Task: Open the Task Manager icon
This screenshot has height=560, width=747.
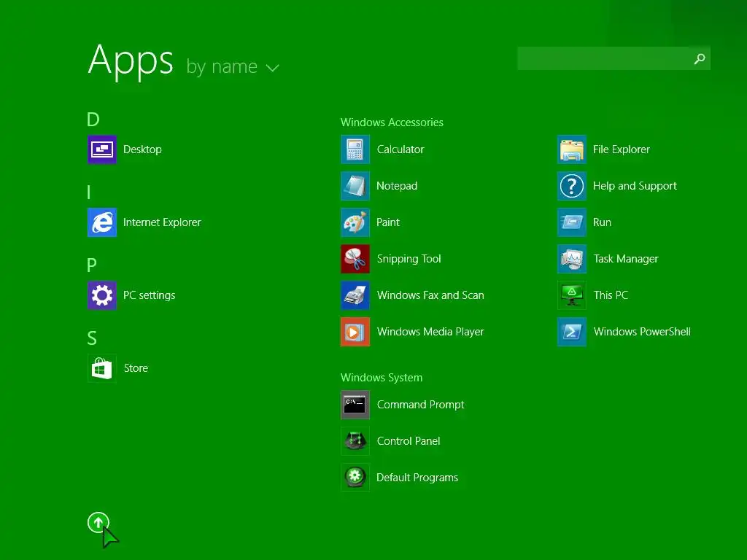Action: click(x=572, y=259)
